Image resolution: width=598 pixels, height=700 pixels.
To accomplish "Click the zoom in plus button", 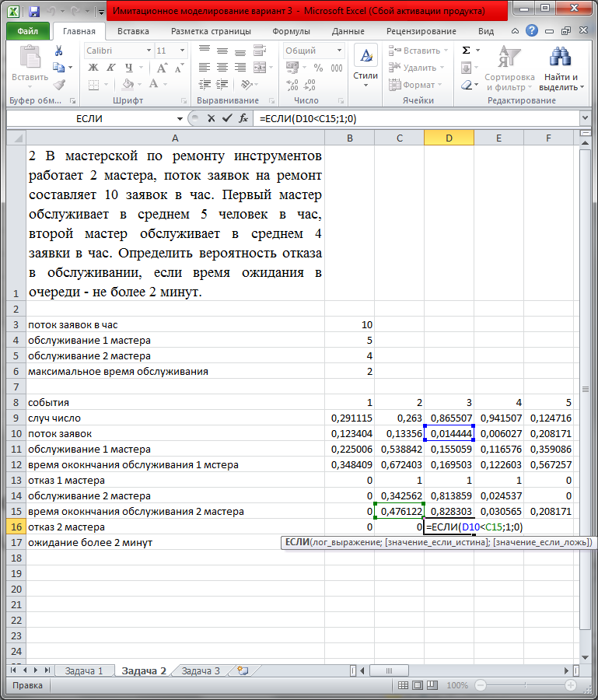I will [571, 685].
